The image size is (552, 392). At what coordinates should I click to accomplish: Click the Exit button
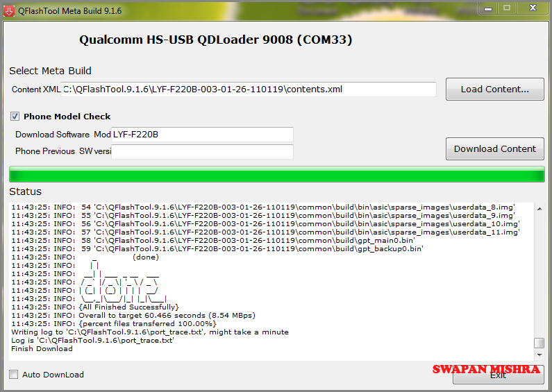[x=498, y=375]
